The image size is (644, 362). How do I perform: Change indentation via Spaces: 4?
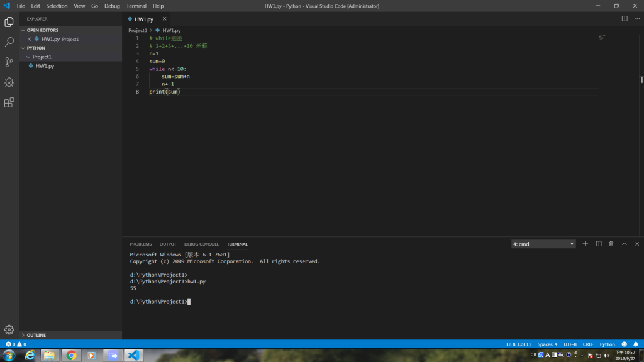[x=547, y=344]
